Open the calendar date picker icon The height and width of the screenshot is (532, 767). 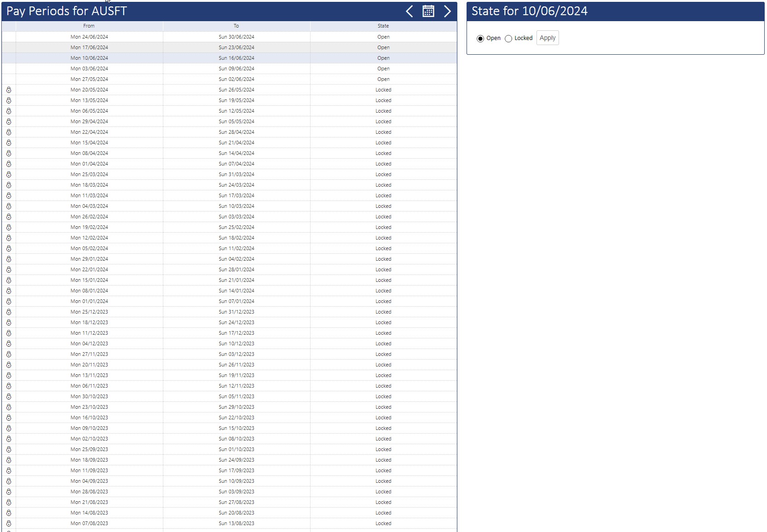(428, 11)
